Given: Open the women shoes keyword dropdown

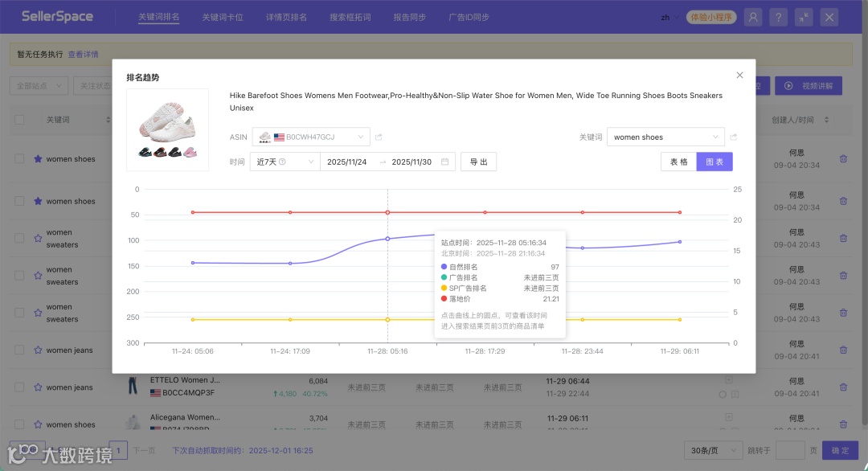Looking at the screenshot, I should tap(665, 137).
